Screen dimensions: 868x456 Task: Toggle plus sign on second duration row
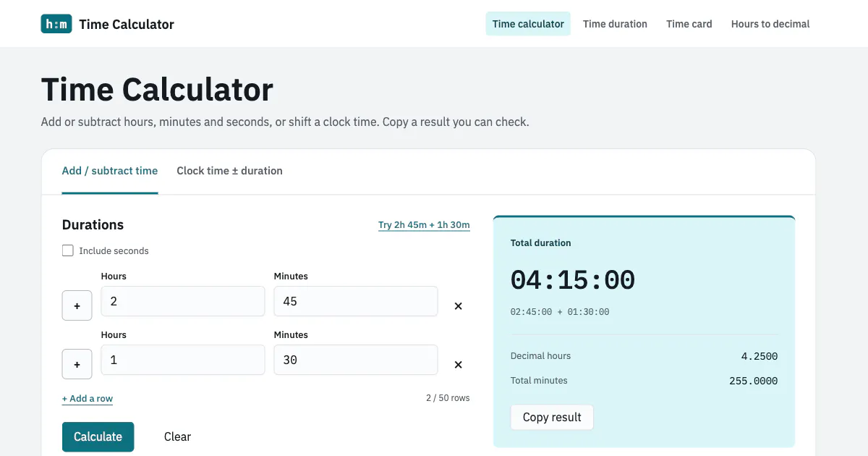click(x=77, y=364)
